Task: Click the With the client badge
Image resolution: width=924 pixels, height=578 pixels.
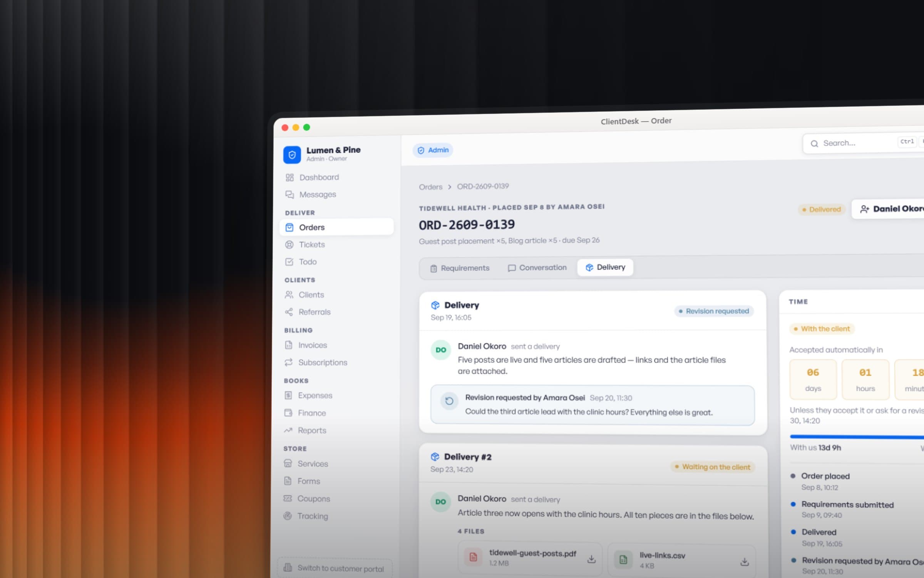Action: coord(822,329)
